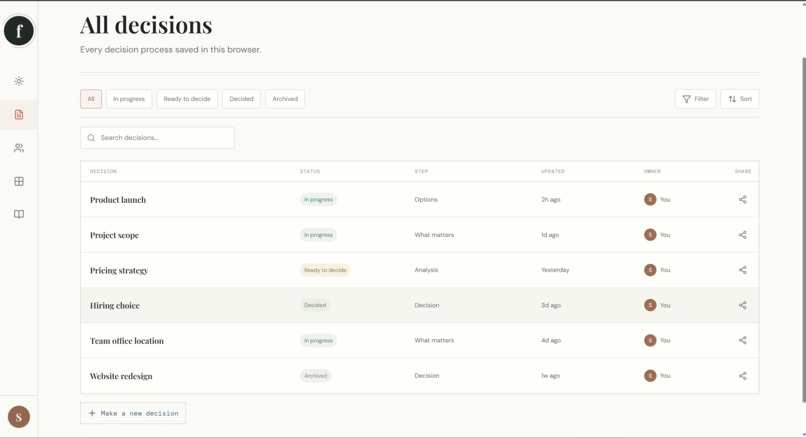The width and height of the screenshot is (806, 438).
Task: Select the Ready to decide filter tab
Action: [187, 99]
